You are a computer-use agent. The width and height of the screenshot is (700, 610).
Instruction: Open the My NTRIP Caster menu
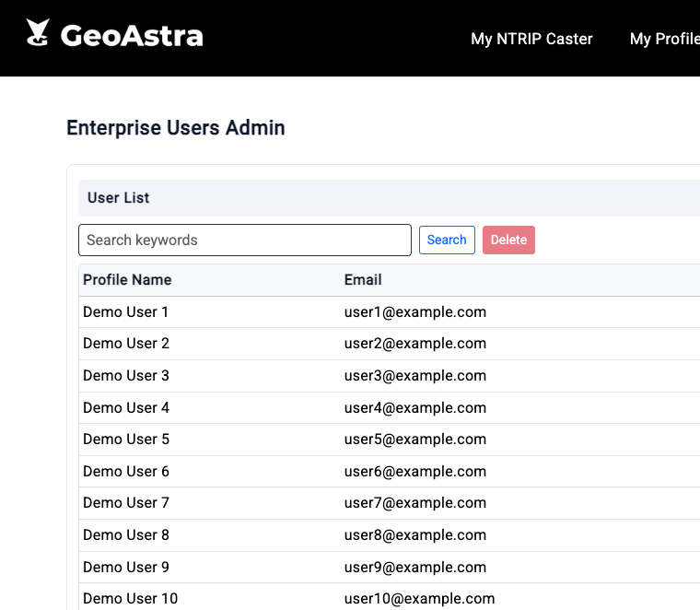point(531,39)
